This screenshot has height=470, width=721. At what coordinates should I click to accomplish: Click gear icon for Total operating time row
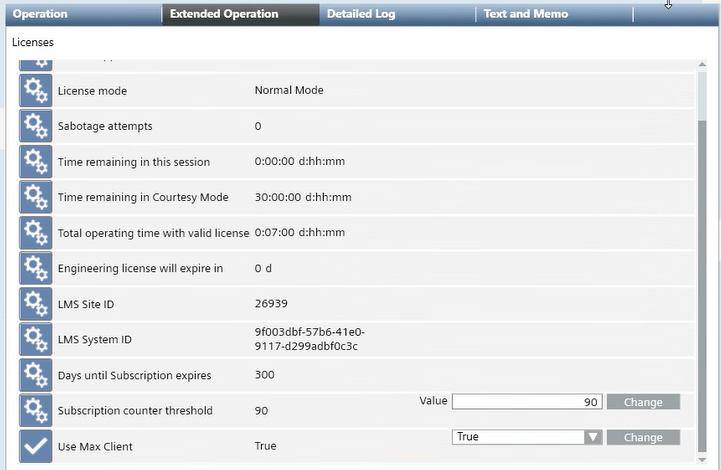pos(36,233)
